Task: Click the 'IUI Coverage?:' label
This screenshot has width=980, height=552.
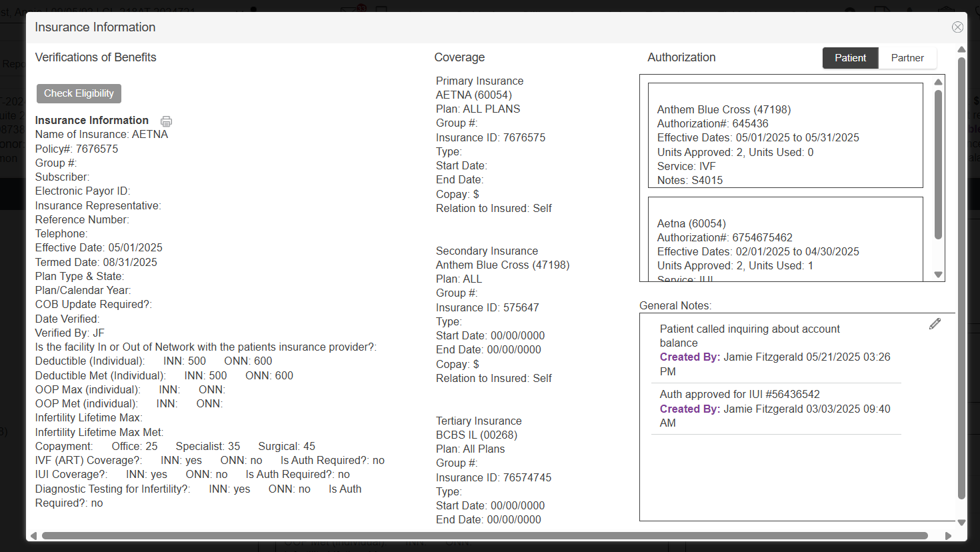Action: coord(71,474)
